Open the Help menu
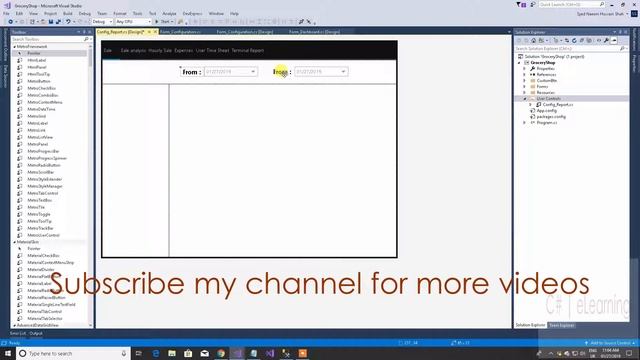This screenshot has width=640, height=360. pyautogui.click(x=234, y=13)
